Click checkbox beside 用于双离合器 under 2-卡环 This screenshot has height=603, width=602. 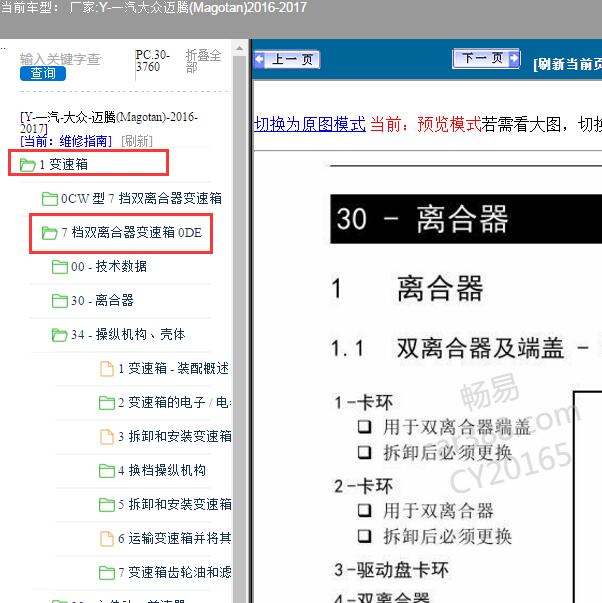pyautogui.click(x=364, y=511)
